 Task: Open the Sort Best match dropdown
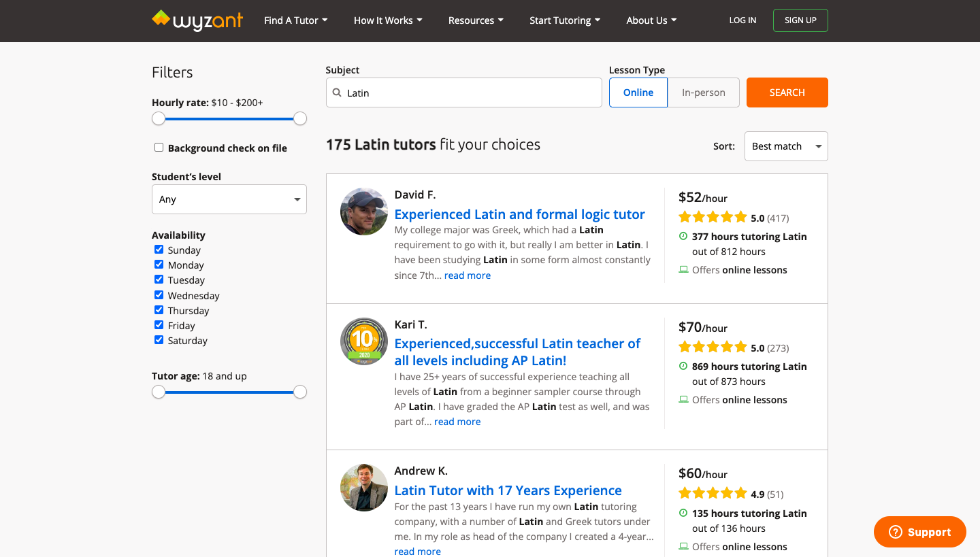(785, 146)
